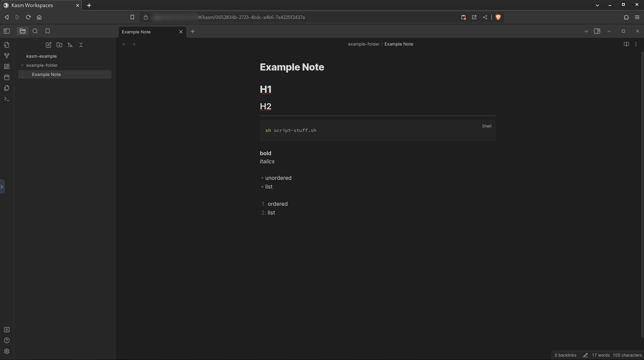Select the Example Note tab
The width and height of the screenshot is (644, 360).
149,32
